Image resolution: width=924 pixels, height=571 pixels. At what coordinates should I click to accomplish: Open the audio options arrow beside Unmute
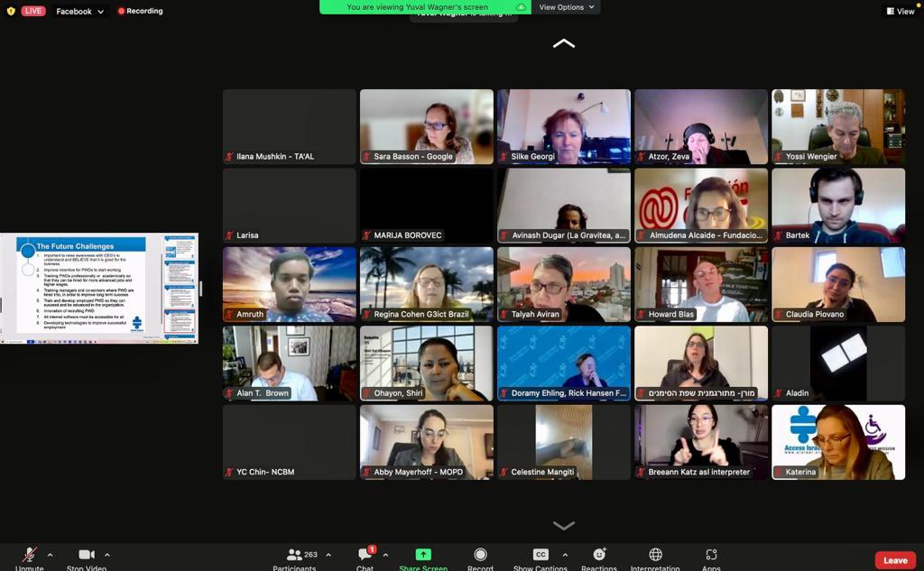(51, 555)
